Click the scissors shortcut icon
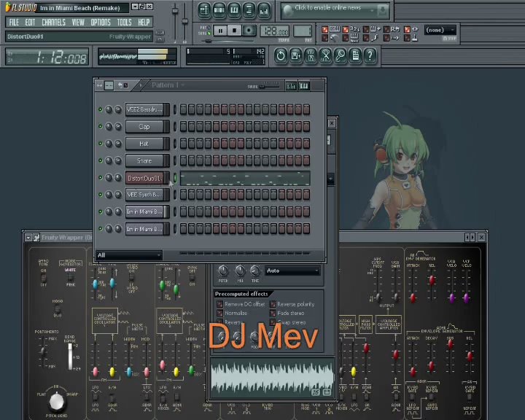 point(326,55)
